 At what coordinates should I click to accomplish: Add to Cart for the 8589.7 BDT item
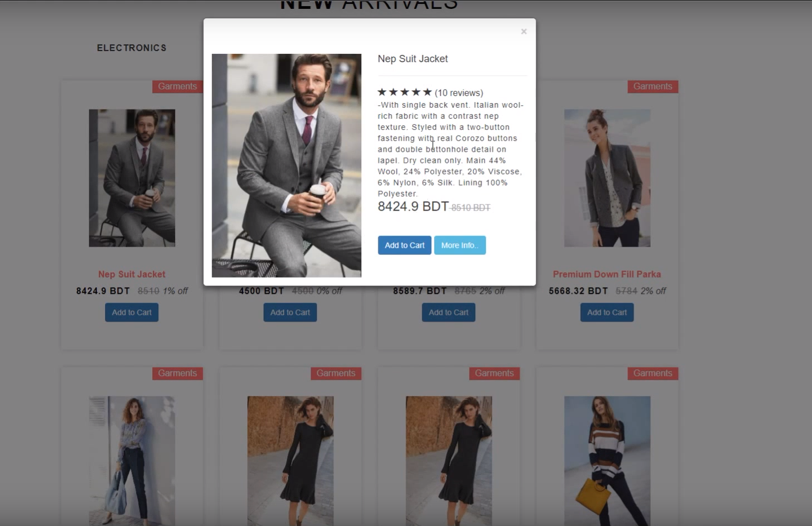pos(449,313)
